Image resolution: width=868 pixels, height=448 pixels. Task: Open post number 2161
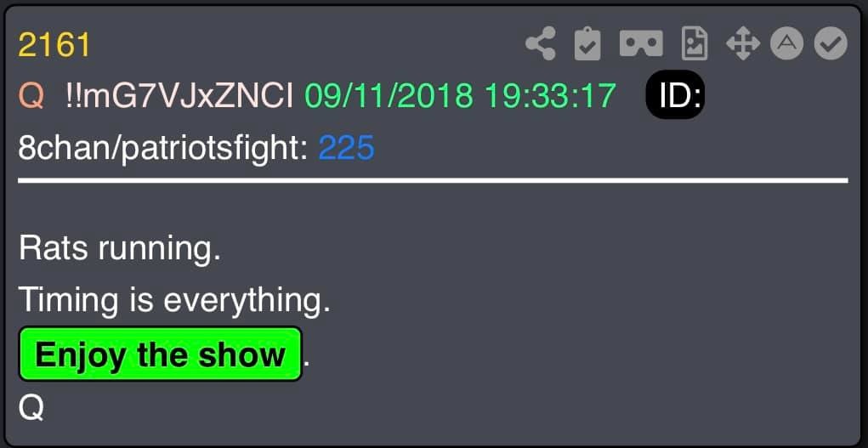point(54,45)
